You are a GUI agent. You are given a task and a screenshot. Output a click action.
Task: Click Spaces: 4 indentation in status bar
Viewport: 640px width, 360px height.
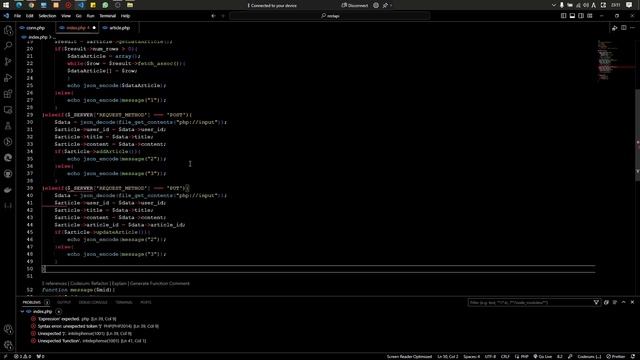(x=471, y=356)
